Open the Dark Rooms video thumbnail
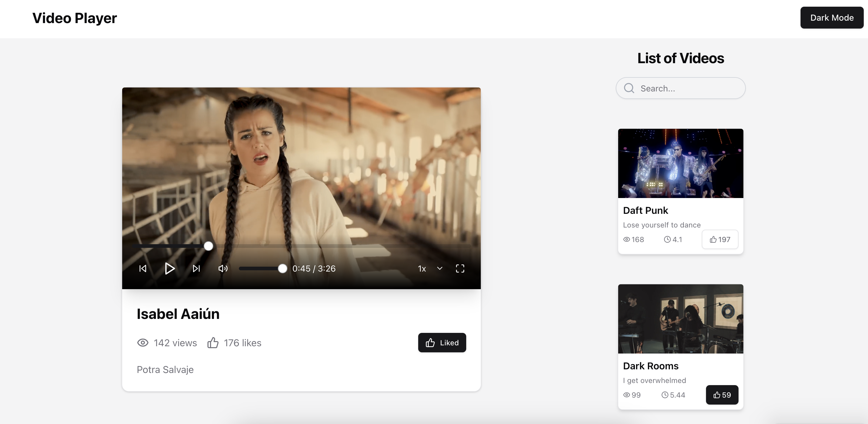Image resolution: width=868 pixels, height=424 pixels. tap(680, 319)
